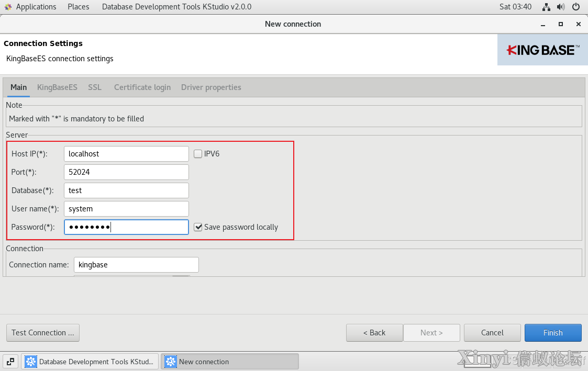Click the 'New connection' dialog title

[x=293, y=24]
